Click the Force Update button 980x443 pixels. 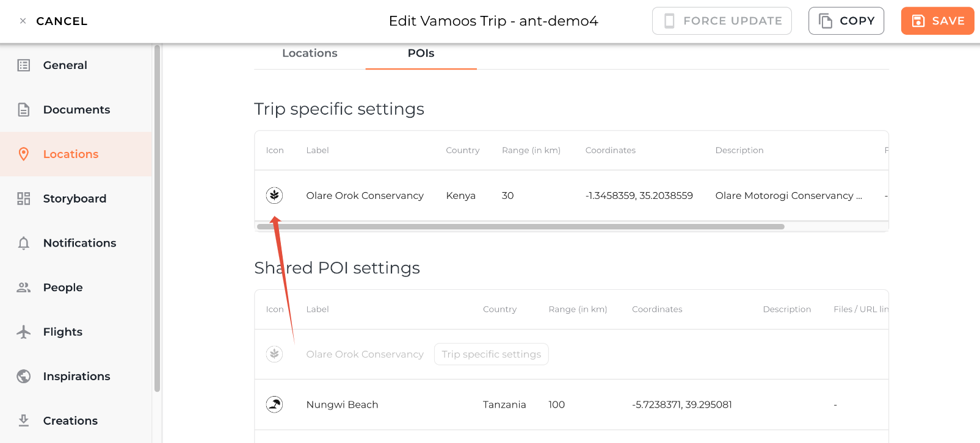coord(722,21)
